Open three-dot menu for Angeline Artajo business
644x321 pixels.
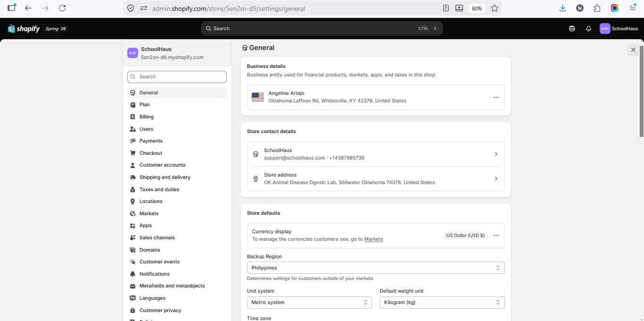(x=496, y=97)
